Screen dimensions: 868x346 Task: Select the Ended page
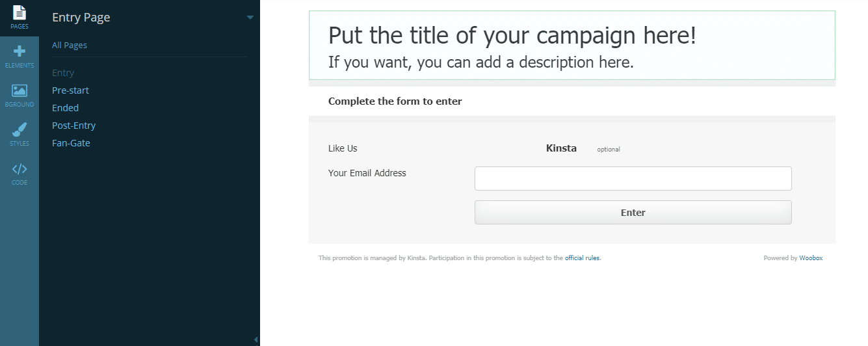tap(65, 108)
